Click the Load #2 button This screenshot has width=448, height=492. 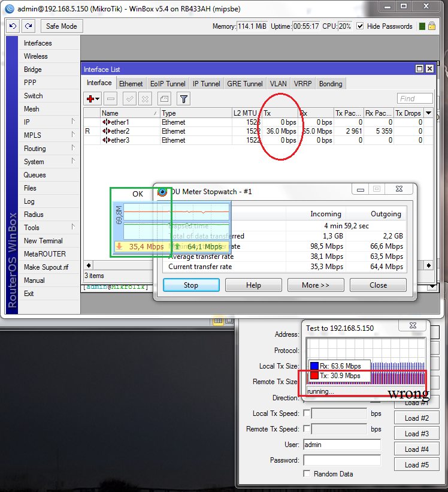pyautogui.click(x=417, y=418)
